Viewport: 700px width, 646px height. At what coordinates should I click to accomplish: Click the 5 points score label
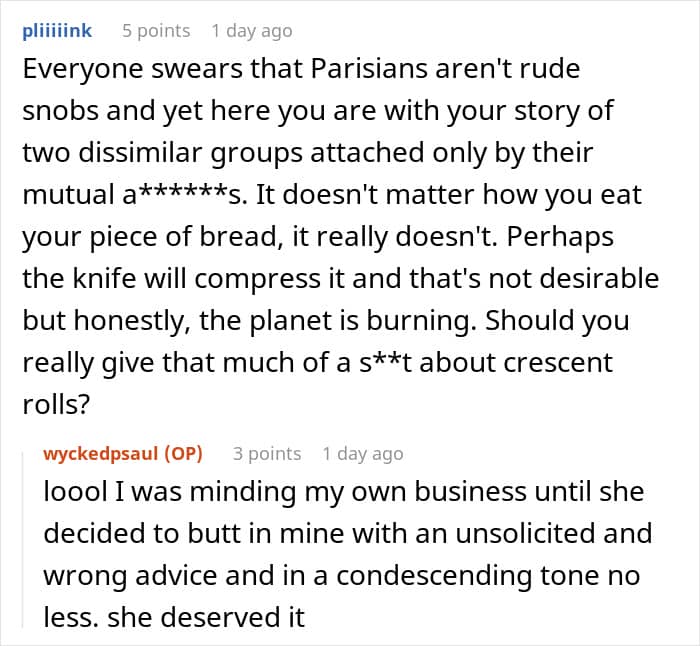click(x=156, y=31)
